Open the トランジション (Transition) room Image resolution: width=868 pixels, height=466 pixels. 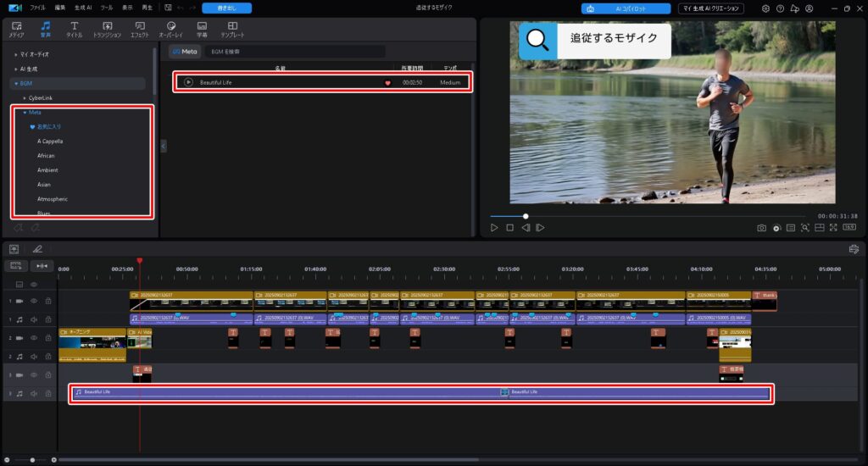pos(107,29)
